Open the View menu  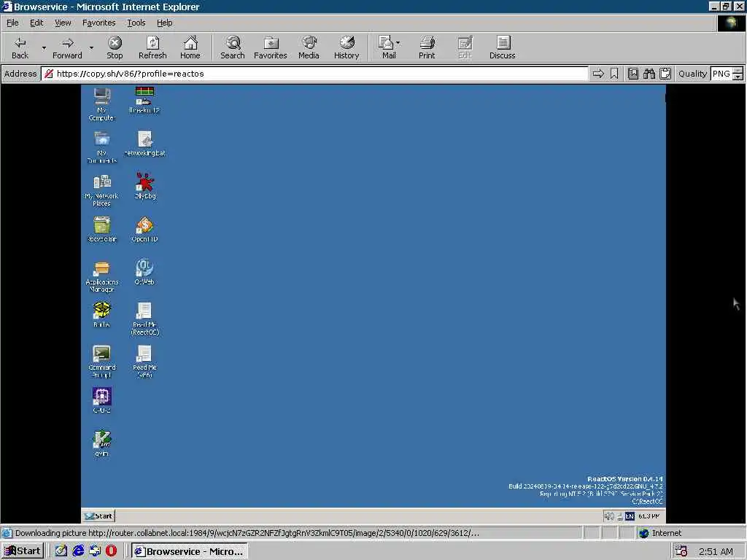click(x=63, y=23)
